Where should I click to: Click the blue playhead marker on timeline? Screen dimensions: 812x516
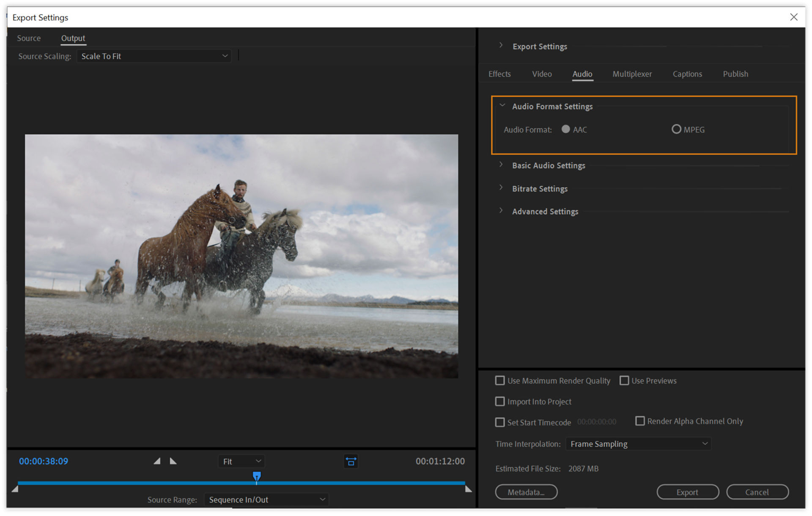[x=257, y=476]
